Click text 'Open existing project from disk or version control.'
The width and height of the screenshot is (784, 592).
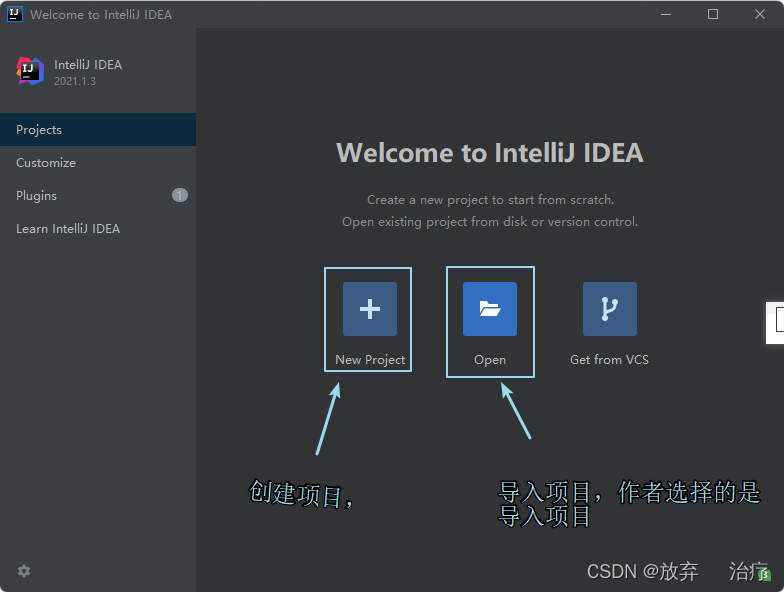coord(490,222)
